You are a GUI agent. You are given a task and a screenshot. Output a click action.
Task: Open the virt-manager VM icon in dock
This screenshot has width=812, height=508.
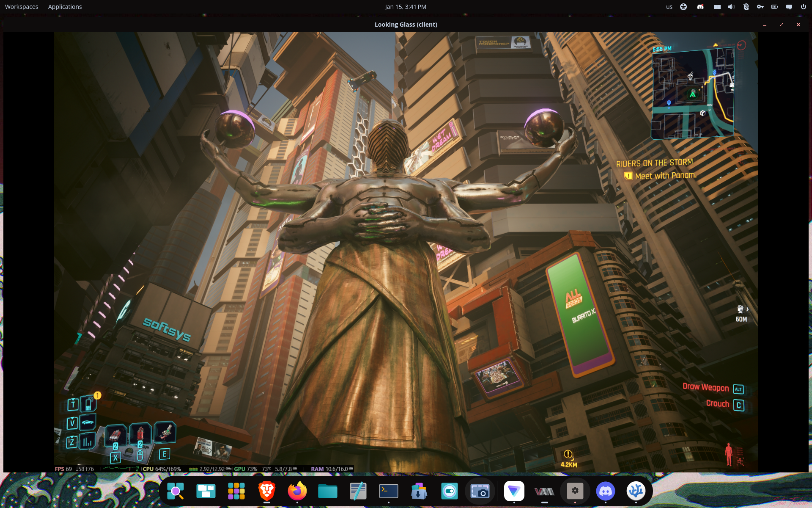tap(545, 491)
